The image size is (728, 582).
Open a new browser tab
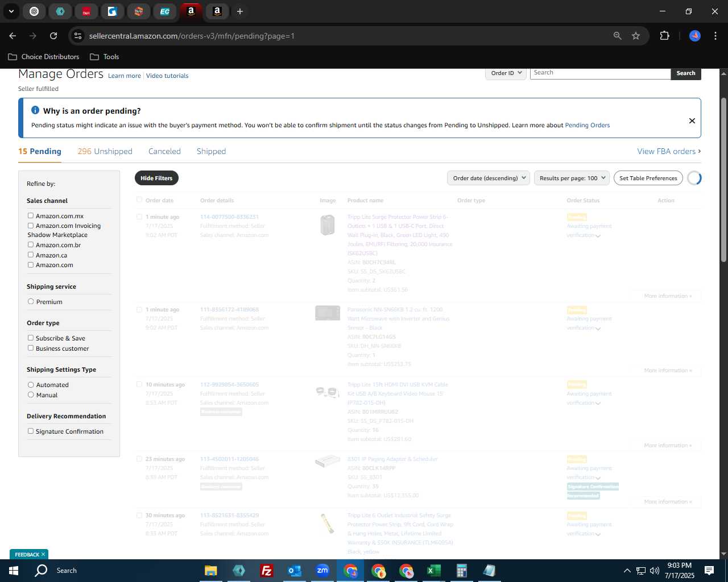[x=240, y=11]
